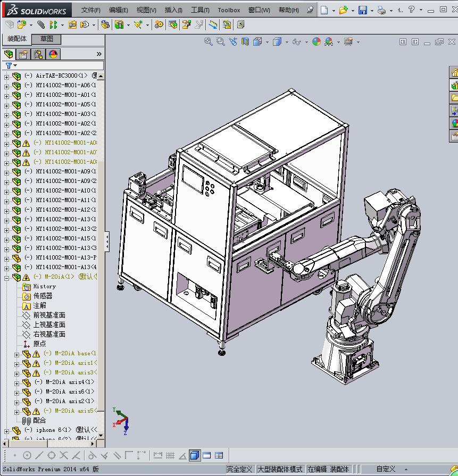The image size is (458, 476).
Task: Click the 自定义 units button in status bar
Action: (x=386, y=469)
